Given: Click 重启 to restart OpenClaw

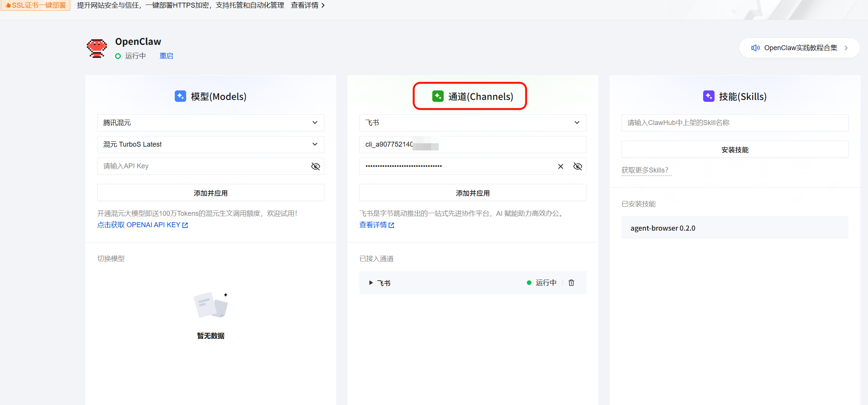Looking at the screenshot, I should click(166, 55).
